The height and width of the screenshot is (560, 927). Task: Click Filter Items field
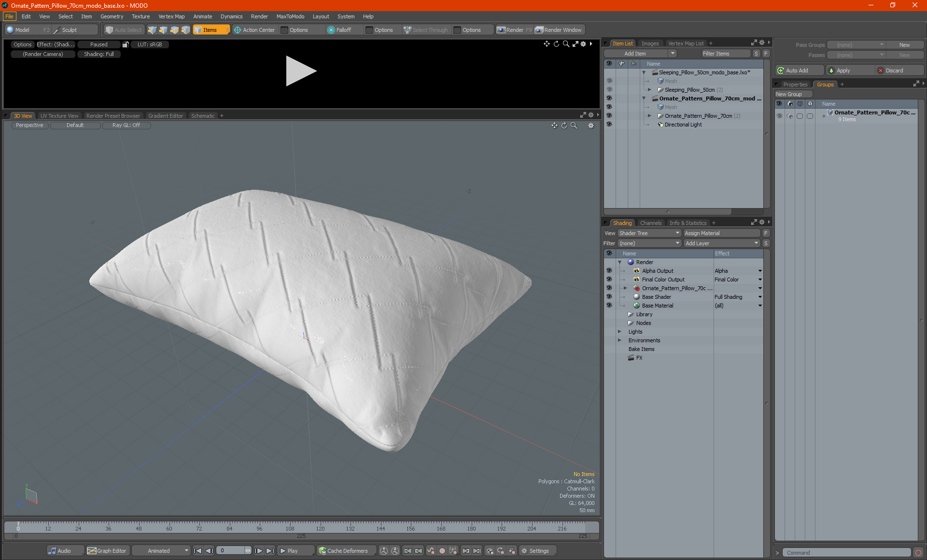tap(726, 54)
